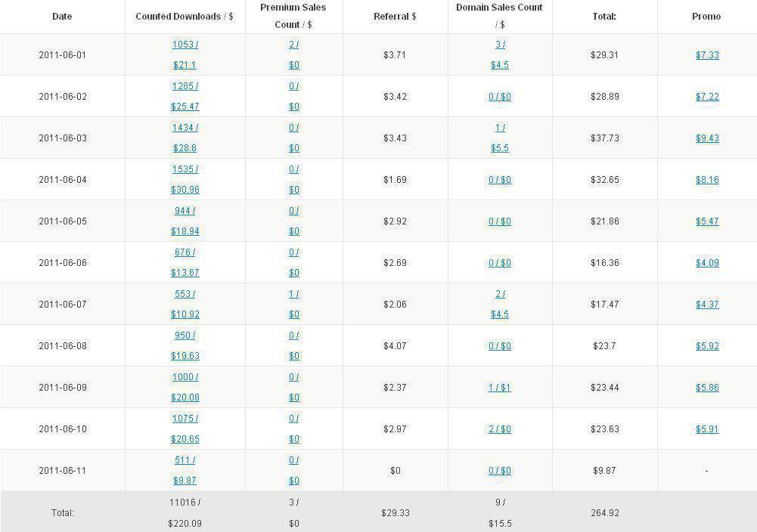The height and width of the screenshot is (532, 757).
Task: Click the $18.94 downloads amount link
Action: (185, 231)
